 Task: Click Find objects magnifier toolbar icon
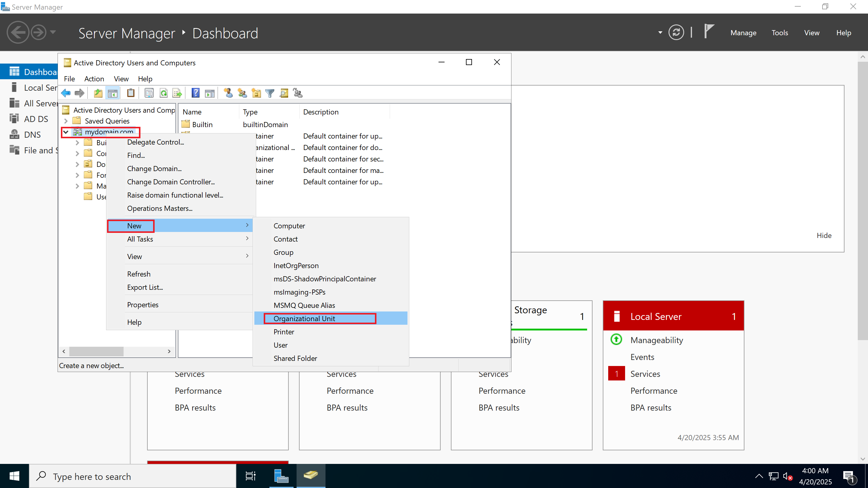pos(284,93)
